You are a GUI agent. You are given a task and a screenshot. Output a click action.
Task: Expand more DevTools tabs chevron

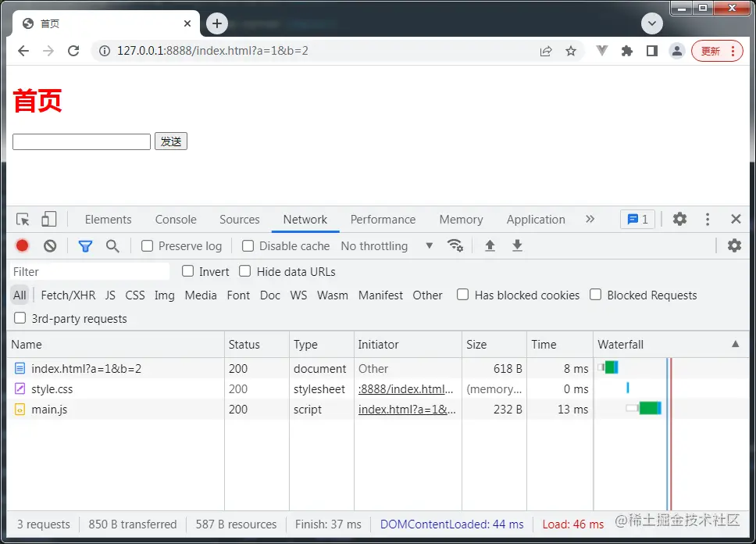[590, 219]
